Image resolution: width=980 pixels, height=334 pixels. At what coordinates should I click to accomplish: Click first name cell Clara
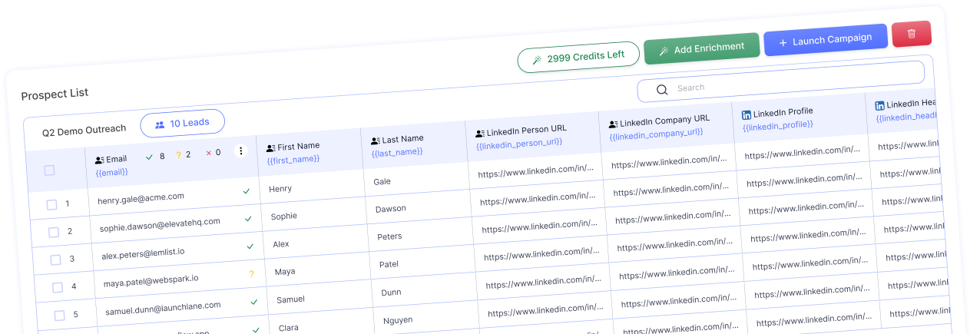click(x=290, y=326)
